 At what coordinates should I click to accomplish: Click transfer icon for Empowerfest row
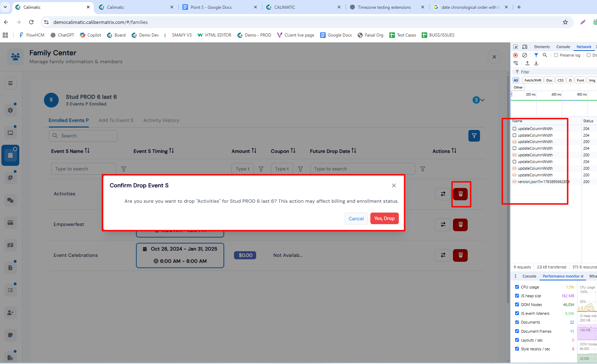443,225
